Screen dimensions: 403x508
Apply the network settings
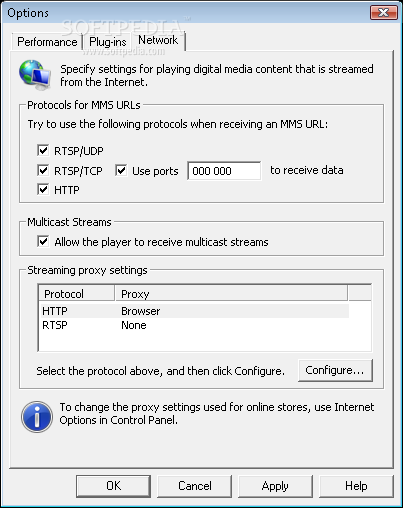[x=275, y=486]
